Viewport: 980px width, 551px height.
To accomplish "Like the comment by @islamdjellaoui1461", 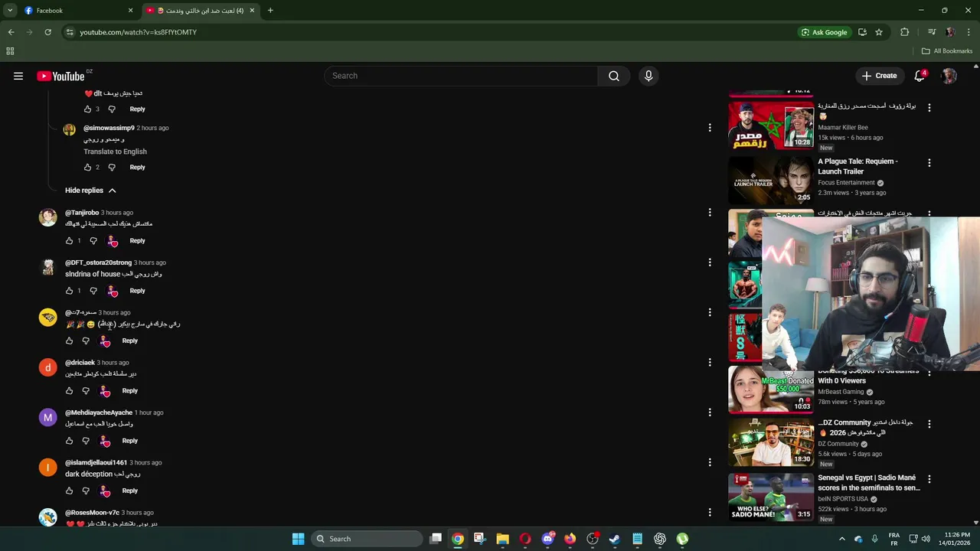I will 69,491.
